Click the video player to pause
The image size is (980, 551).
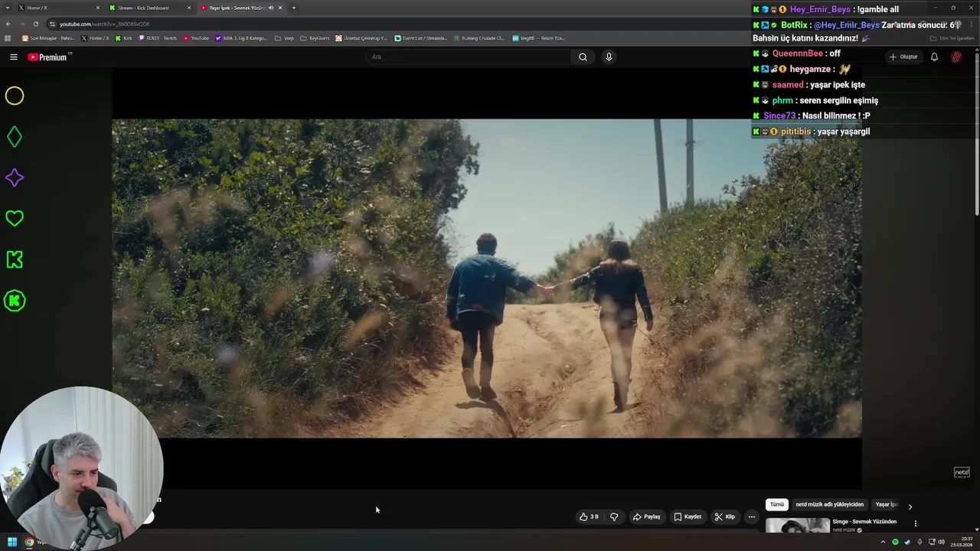pos(487,279)
